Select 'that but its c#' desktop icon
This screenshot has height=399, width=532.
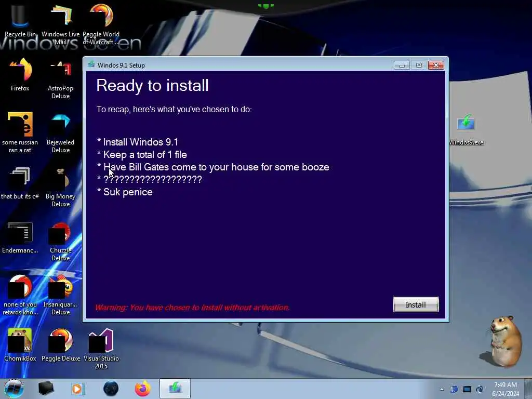tap(20, 183)
